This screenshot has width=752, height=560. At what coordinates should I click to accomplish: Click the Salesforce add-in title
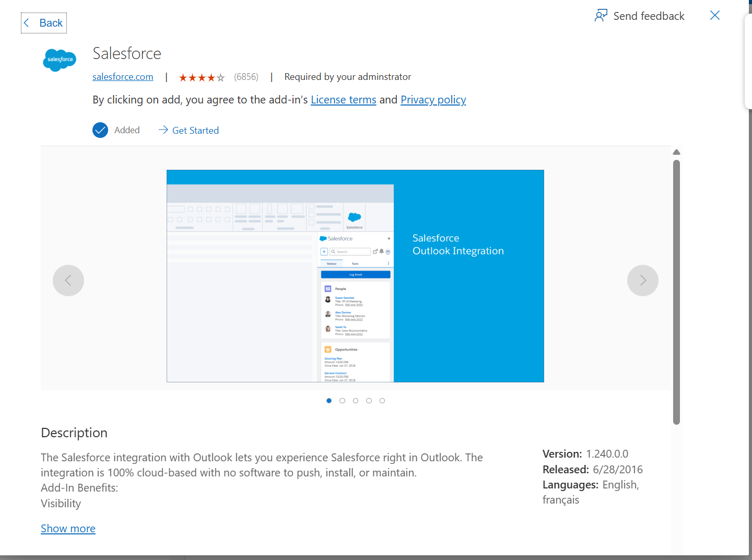[x=127, y=53]
